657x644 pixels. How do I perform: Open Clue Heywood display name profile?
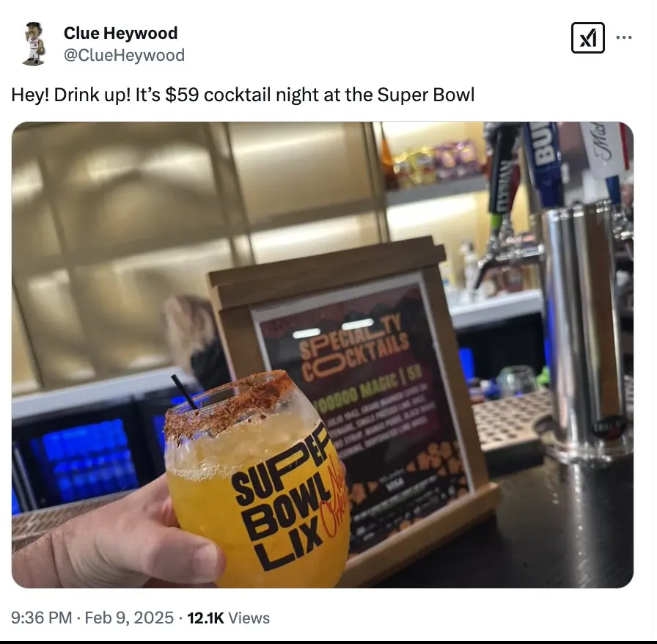[121, 33]
